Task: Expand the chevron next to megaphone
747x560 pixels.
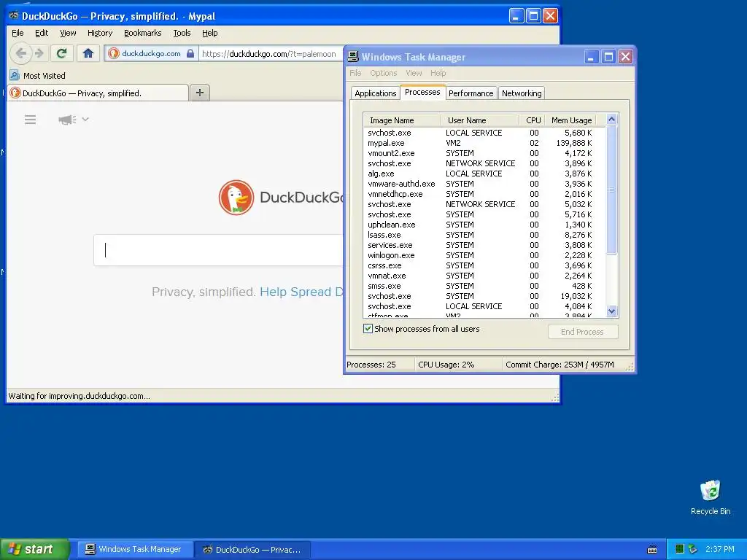Action: pyautogui.click(x=85, y=119)
